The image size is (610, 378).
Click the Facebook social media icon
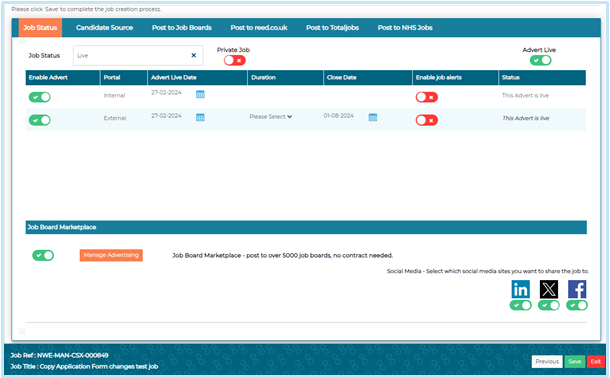[577, 289]
